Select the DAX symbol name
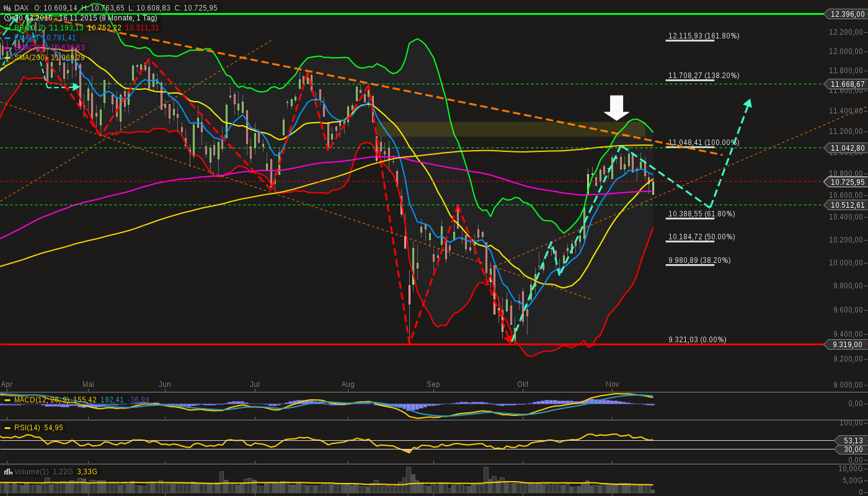 click(x=22, y=8)
